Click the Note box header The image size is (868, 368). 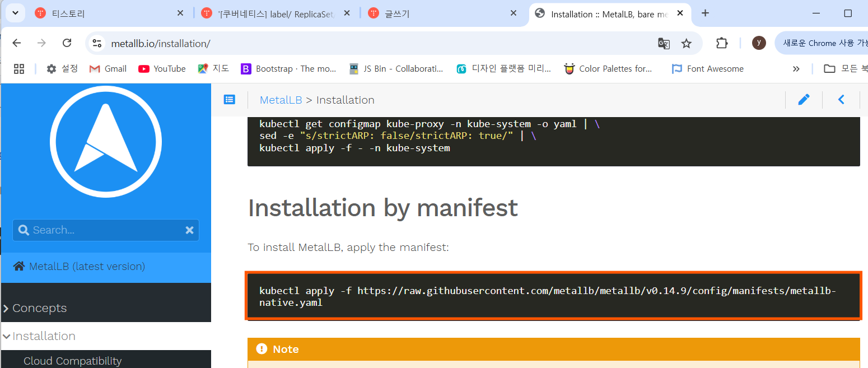coord(553,349)
